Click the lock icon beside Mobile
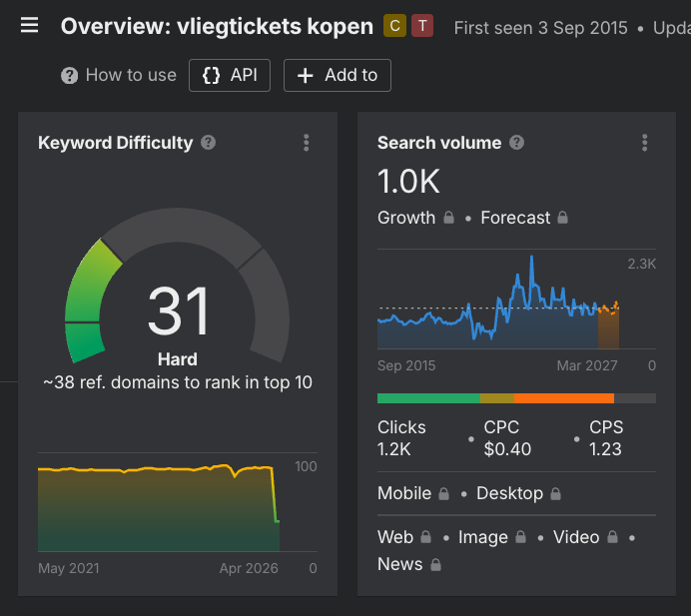 [x=443, y=493]
